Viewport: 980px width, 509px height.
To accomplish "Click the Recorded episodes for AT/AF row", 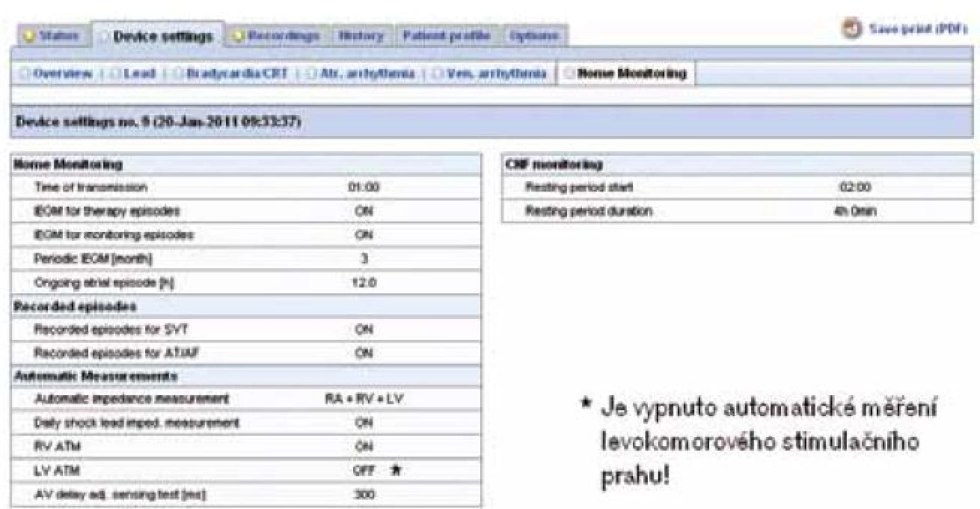I will pyautogui.click(x=246, y=353).
